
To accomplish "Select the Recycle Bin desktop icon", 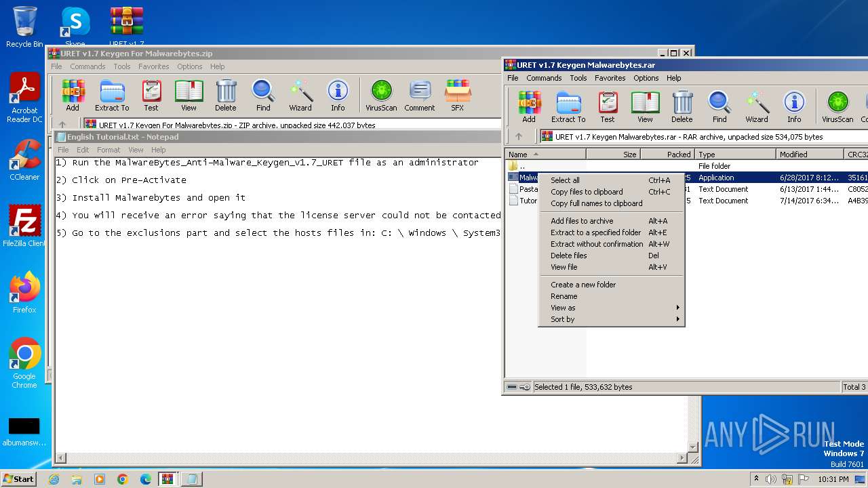I will click(x=24, y=27).
